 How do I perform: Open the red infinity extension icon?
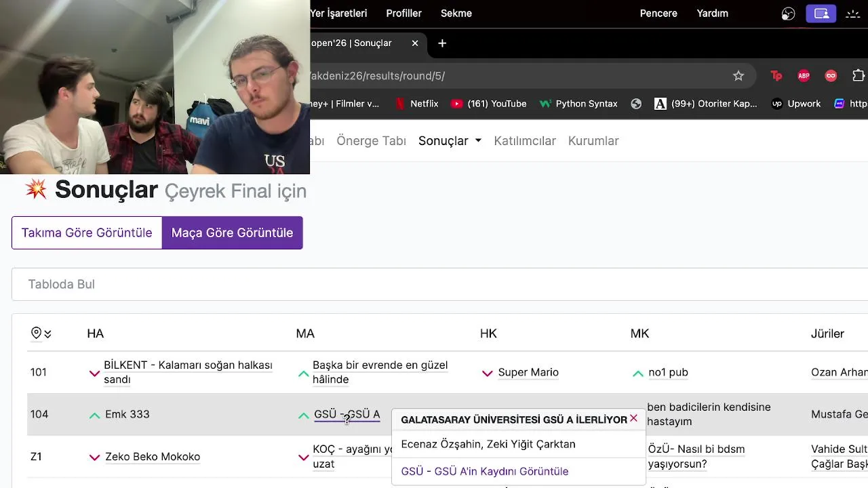pyautogui.click(x=831, y=76)
